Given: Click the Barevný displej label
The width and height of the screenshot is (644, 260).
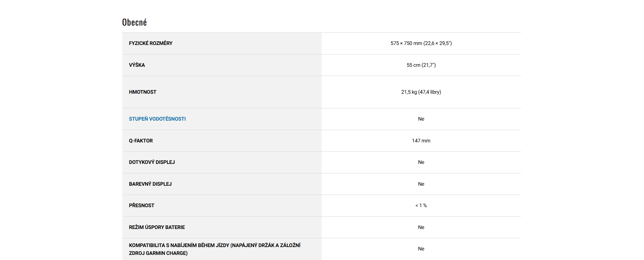Looking at the screenshot, I should (x=150, y=184).
